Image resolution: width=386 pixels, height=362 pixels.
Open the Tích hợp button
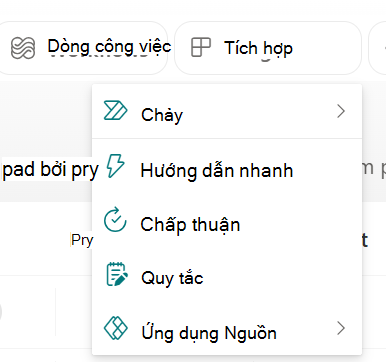click(268, 48)
